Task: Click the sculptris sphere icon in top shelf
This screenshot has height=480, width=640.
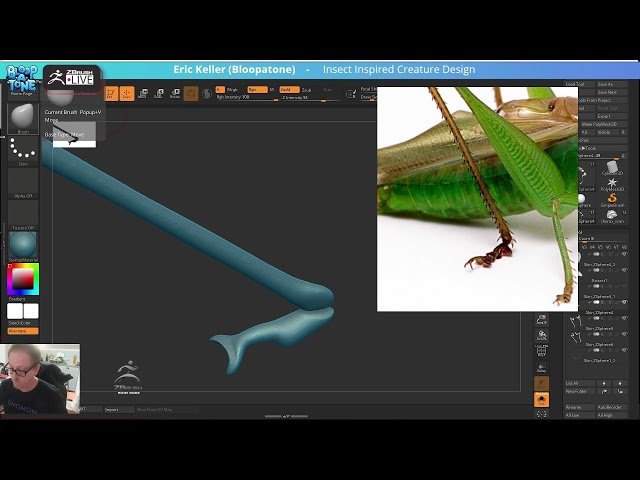Action: point(207,93)
